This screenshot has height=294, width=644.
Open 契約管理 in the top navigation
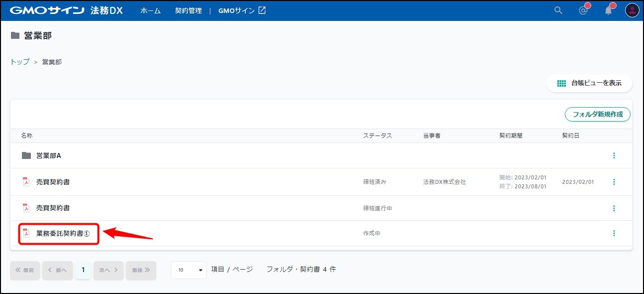click(x=188, y=10)
